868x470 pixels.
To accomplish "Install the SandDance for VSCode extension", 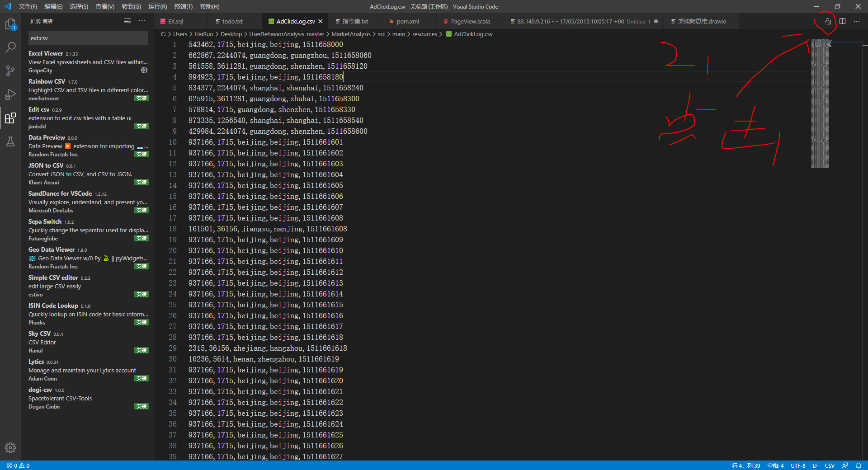I will (142, 210).
